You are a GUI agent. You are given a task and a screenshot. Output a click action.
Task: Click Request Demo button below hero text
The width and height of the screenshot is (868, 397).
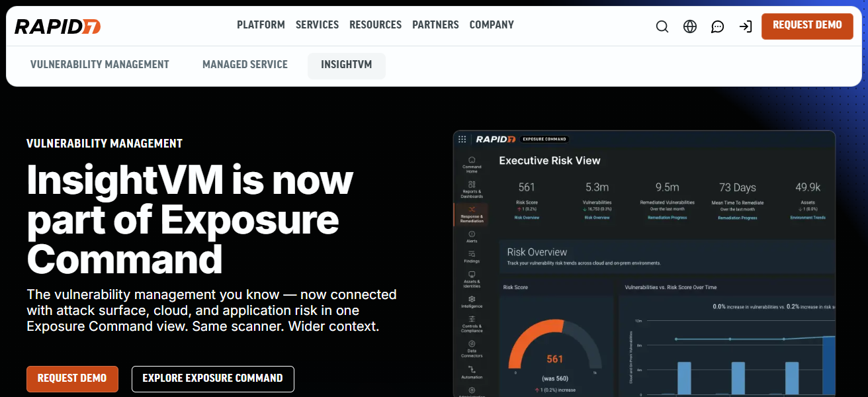(x=72, y=378)
